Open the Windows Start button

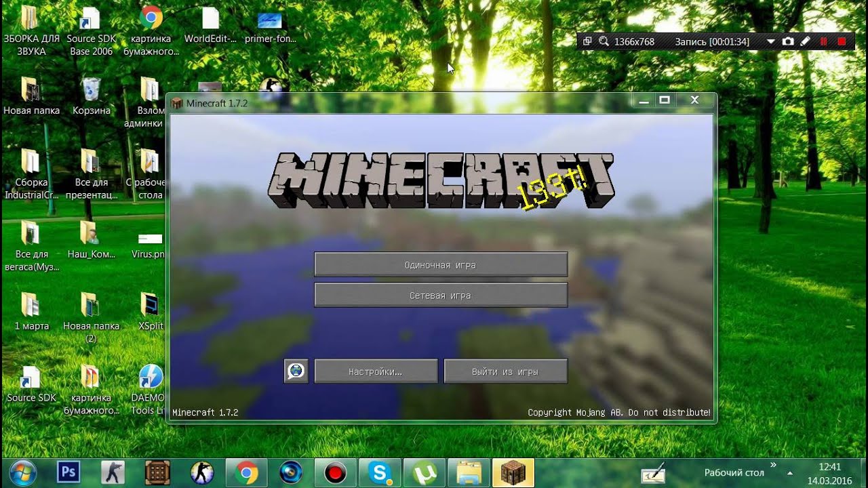(x=24, y=472)
